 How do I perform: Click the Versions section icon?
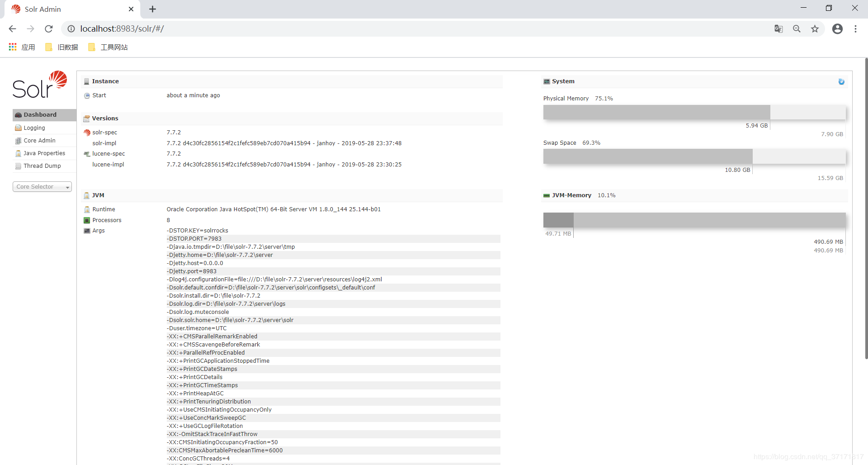coord(86,119)
